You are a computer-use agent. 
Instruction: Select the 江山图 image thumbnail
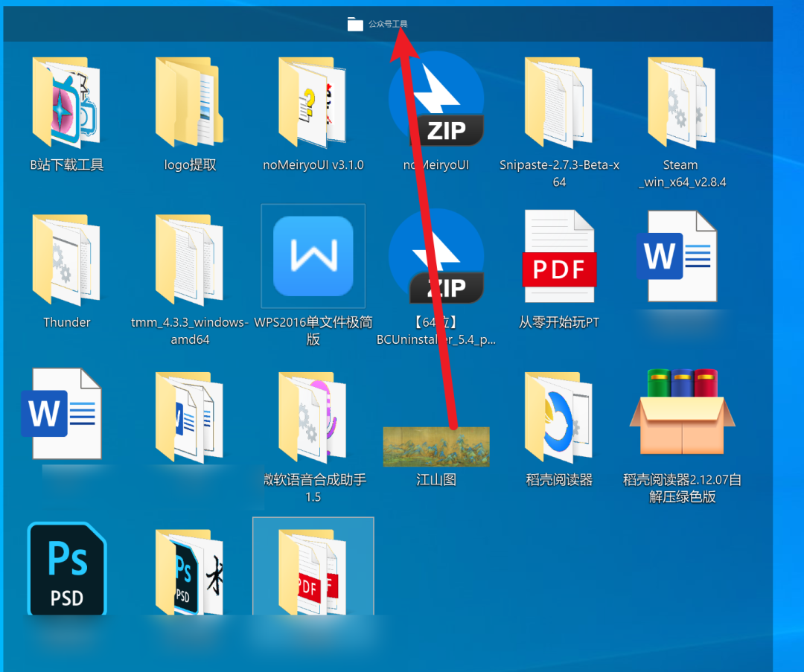(436, 447)
